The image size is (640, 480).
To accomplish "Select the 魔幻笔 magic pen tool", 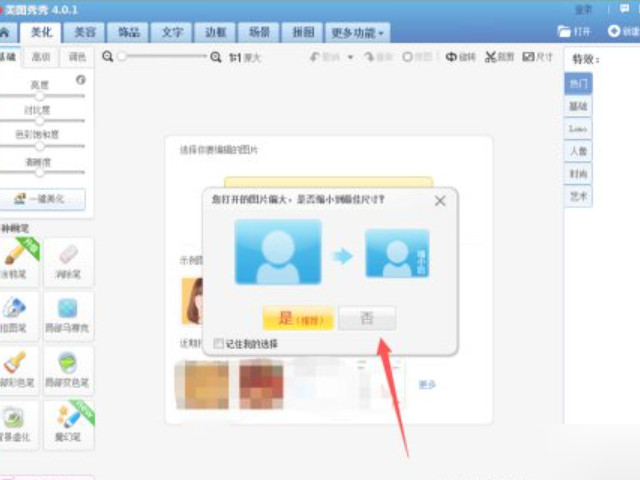I will 68,425.
